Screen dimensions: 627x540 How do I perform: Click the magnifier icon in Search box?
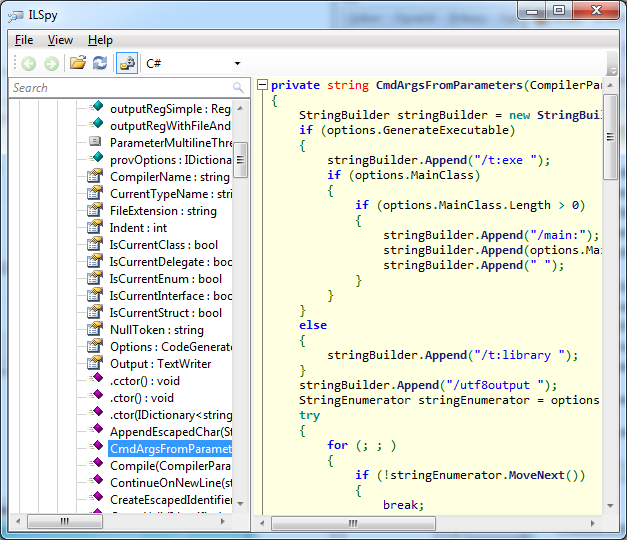tap(238, 88)
